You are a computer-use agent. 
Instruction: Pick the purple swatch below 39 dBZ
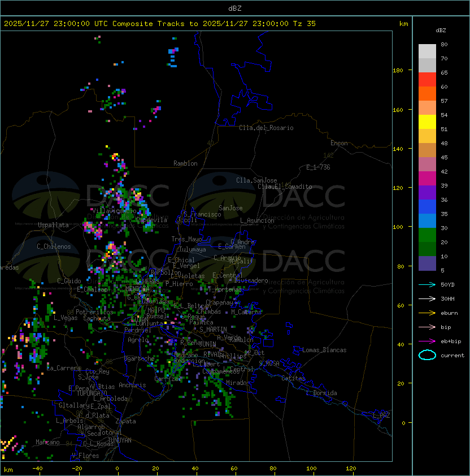427,192
